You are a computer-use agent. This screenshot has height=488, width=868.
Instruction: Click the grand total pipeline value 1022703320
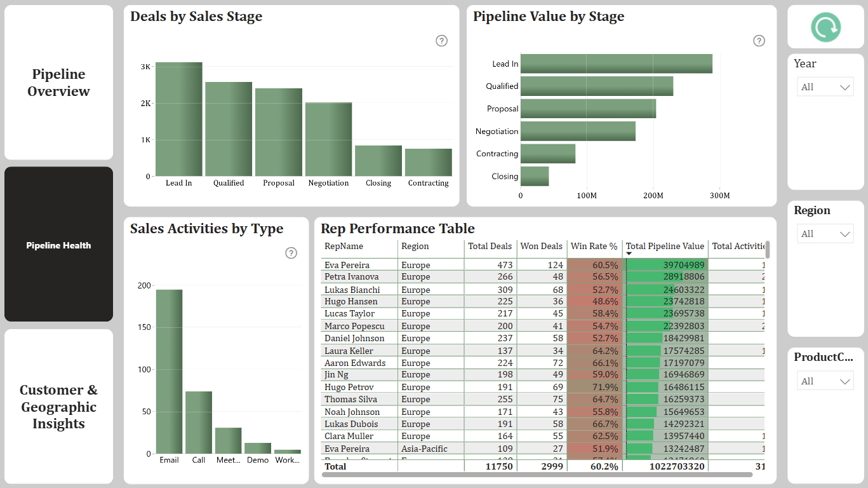[x=678, y=466]
